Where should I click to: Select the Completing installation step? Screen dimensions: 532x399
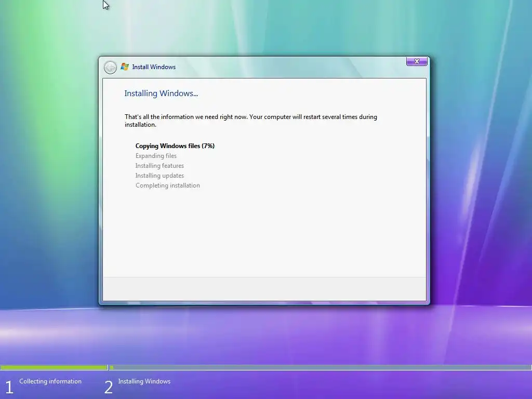[x=168, y=185]
